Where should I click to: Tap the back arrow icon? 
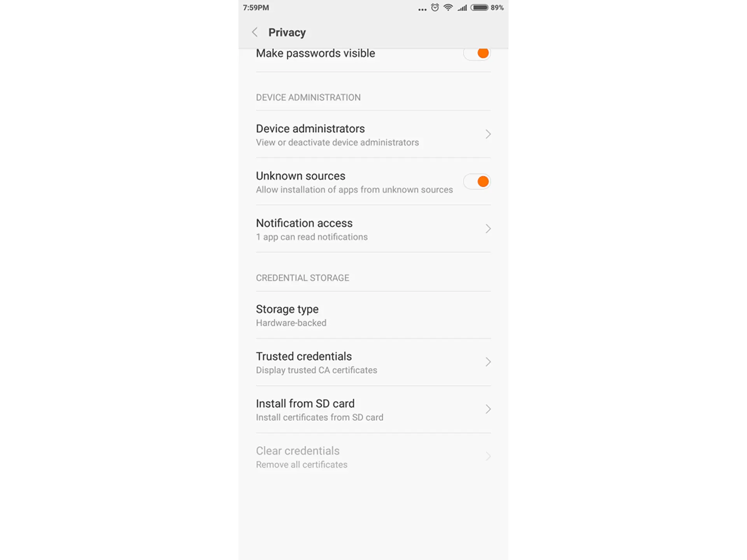pos(254,32)
